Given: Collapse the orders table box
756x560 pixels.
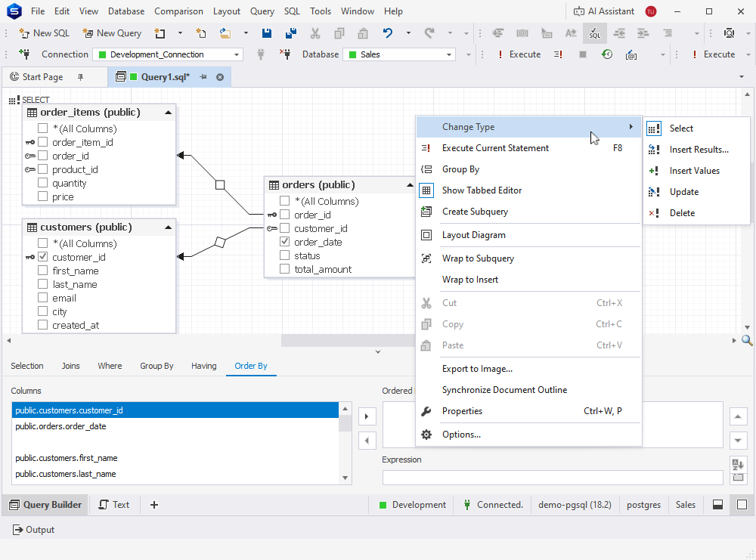Looking at the screenshot, I should coord(410,184).
